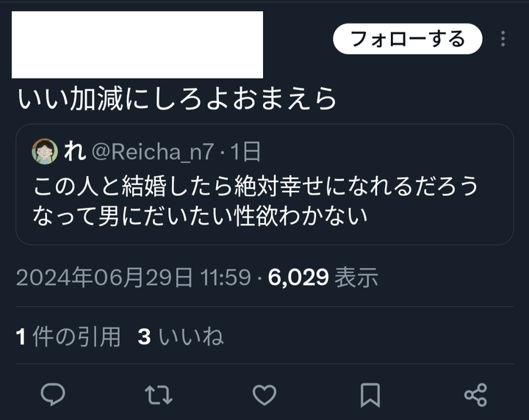The height and width of the screenshot is (420, 529).
Task: Click the main tweet text いい加減にしろよおまえら
Action: 177,99
